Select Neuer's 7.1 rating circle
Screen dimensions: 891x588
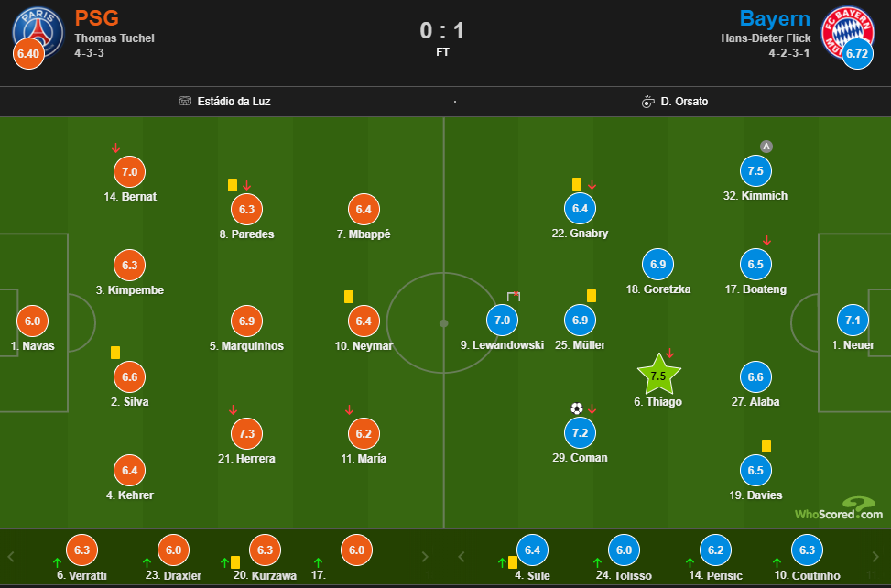(853, 320)
